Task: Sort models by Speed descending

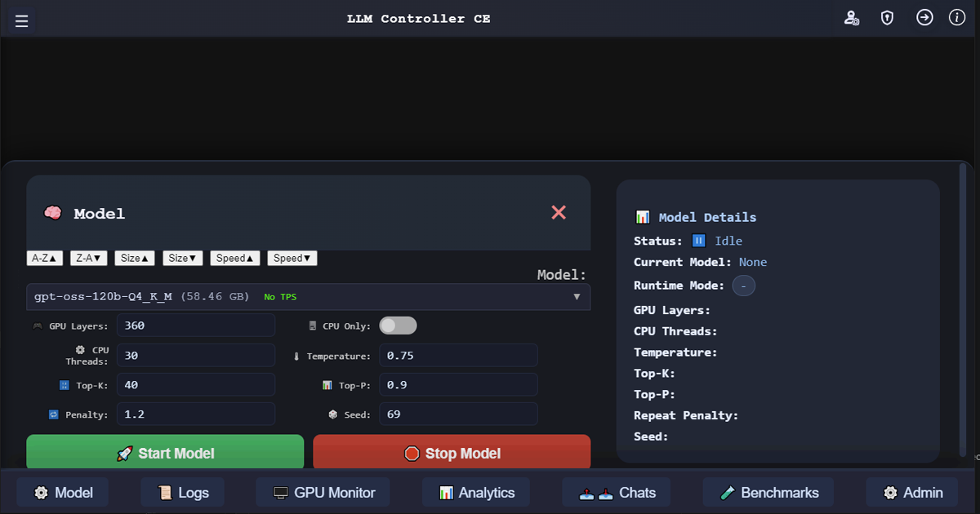Action: click(292, 258)
